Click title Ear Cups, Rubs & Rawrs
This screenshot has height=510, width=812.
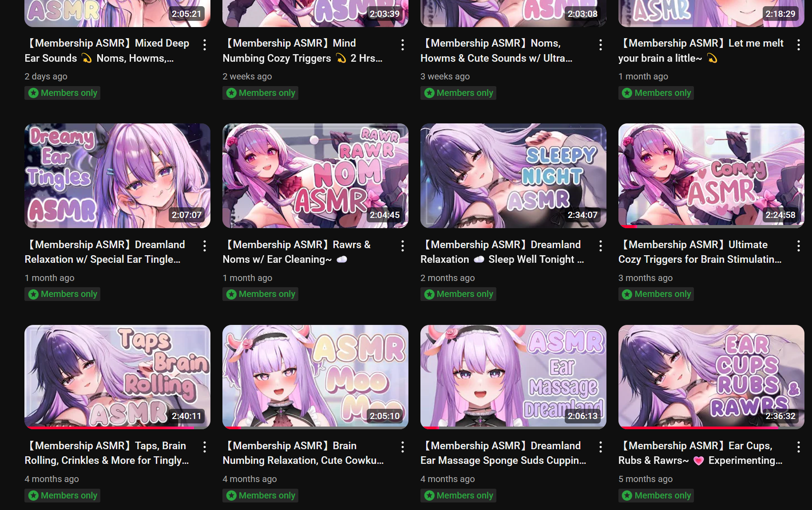coord(701,453)
